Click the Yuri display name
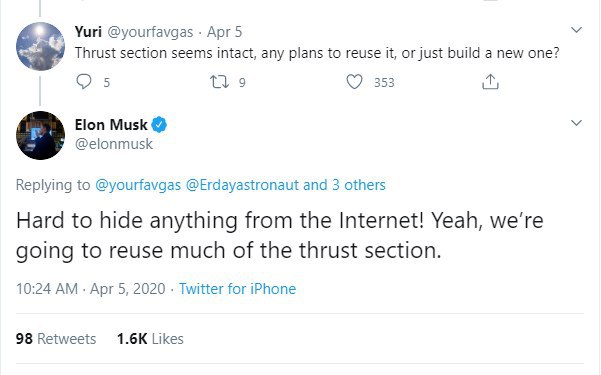 [x=88, y=32]
